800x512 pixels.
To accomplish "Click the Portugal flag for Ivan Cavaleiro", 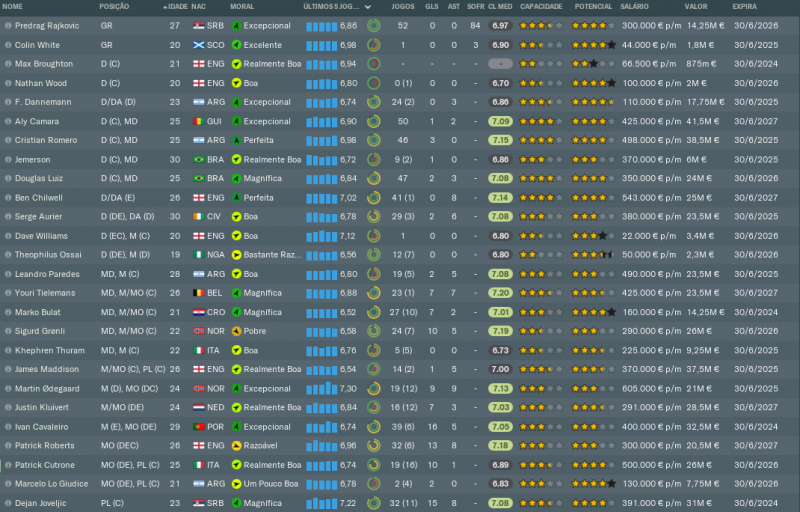I will (198, 427).
